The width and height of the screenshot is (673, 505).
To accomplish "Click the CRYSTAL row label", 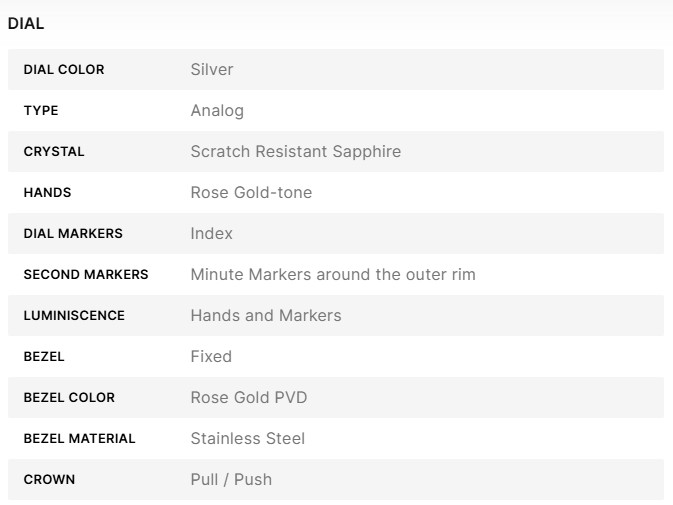I will pyautogui.click(x=54, y=152).
